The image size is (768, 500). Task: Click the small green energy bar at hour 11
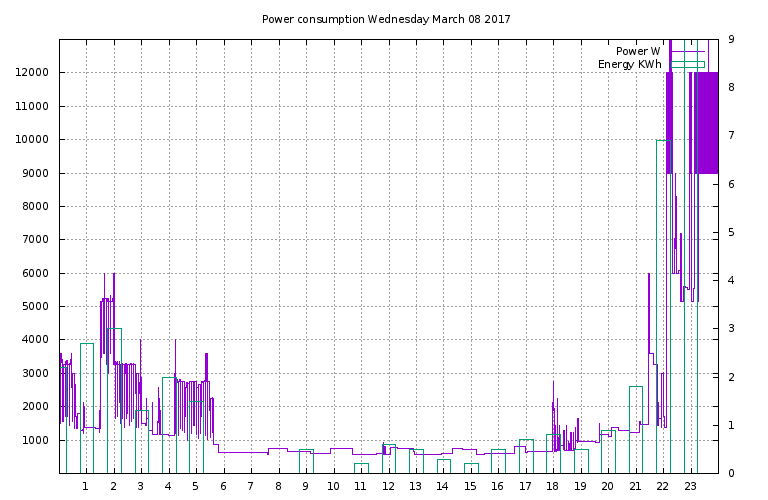[361, 468]
